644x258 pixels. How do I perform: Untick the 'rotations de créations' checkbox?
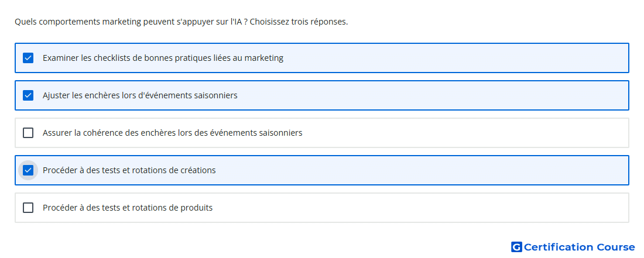(x=28, y=170)
